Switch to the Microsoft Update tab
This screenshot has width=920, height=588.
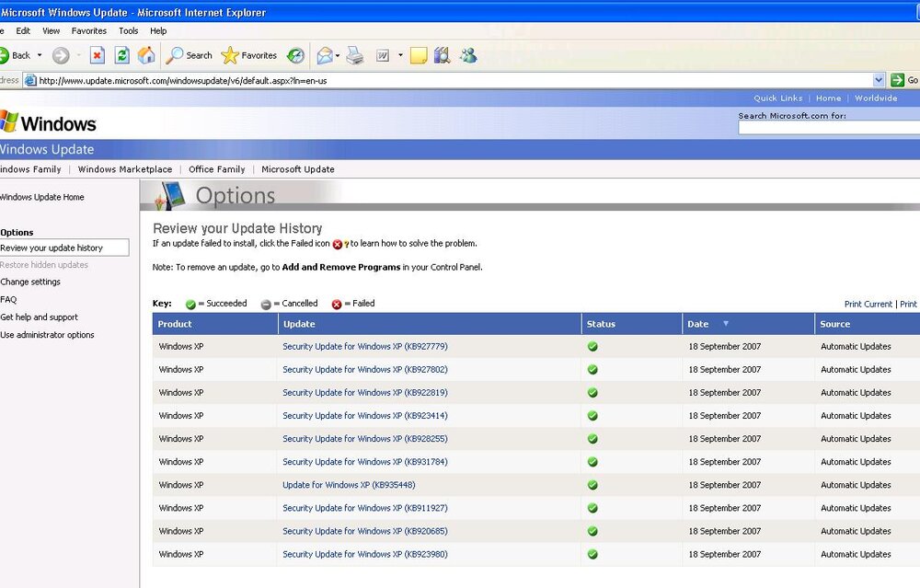[298, 169]
